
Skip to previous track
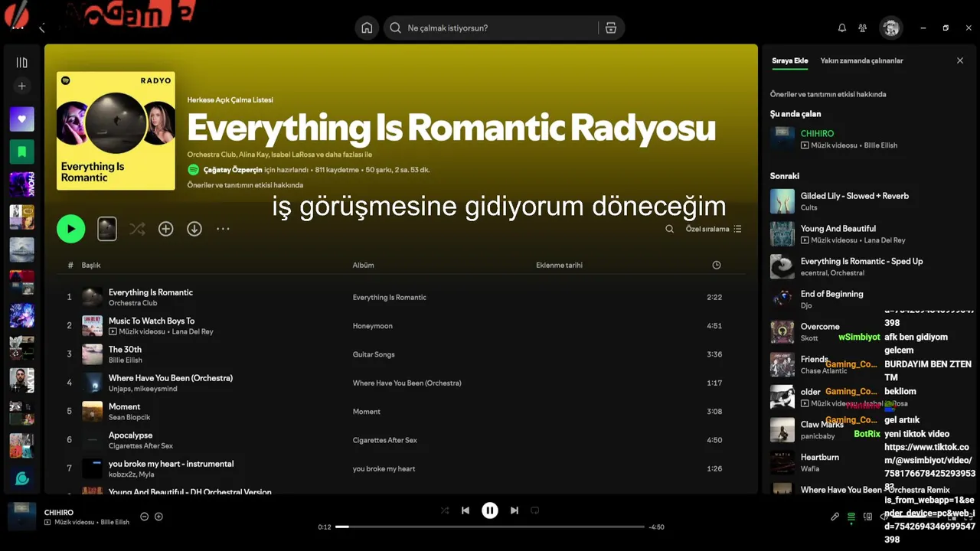pyautogui.click(x=465, y=510)
